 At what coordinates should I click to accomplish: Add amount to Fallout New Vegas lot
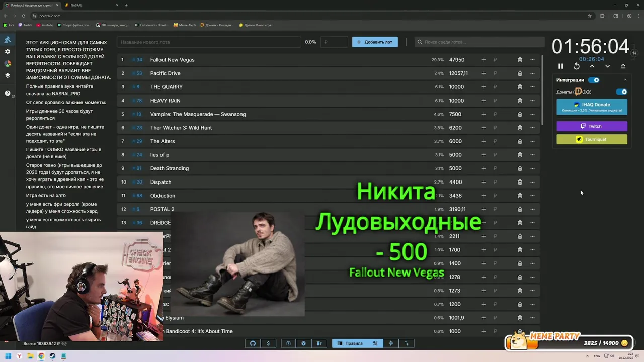(484, 60)
